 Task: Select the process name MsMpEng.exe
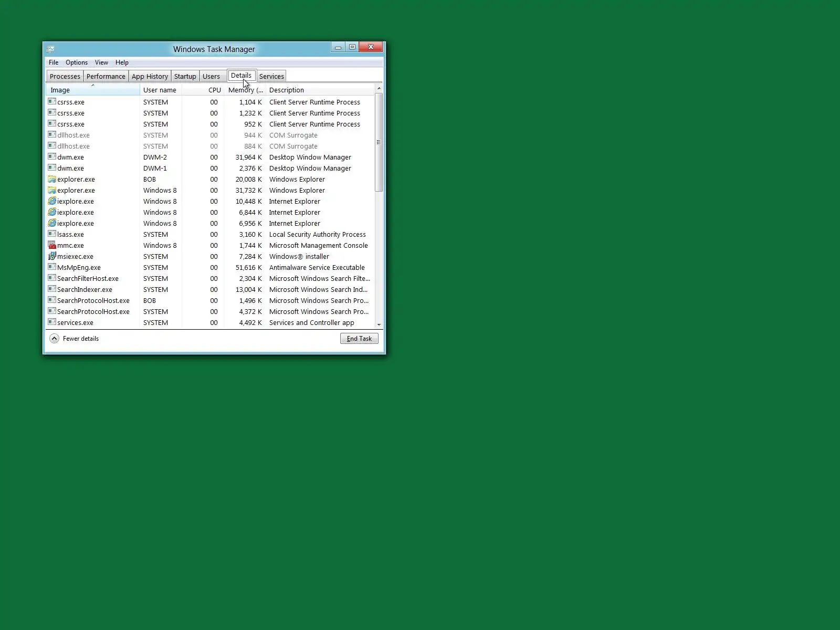coord(79,267)
